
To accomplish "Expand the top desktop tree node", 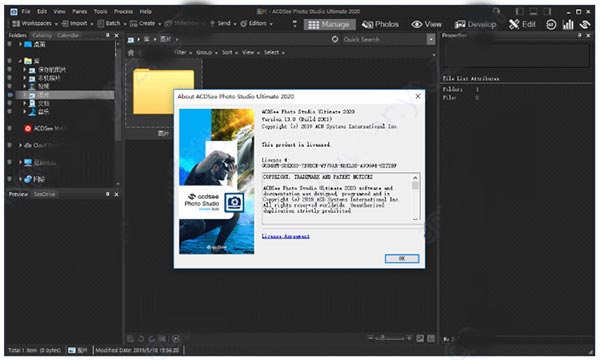I will tap(20, 44).
